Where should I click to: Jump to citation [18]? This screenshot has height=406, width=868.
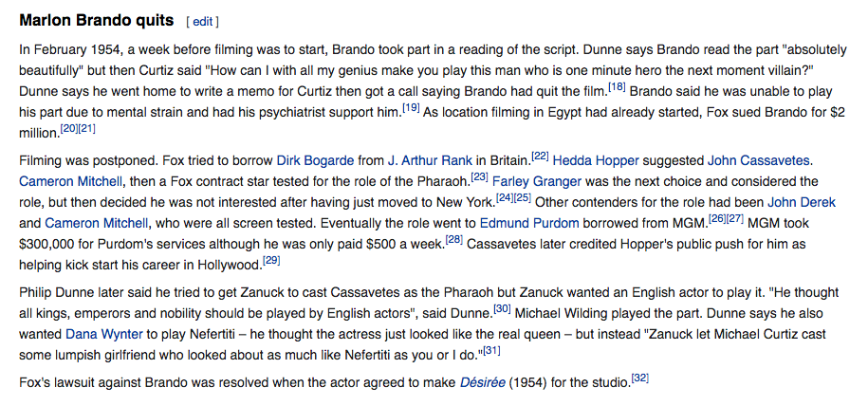point(617,87)
